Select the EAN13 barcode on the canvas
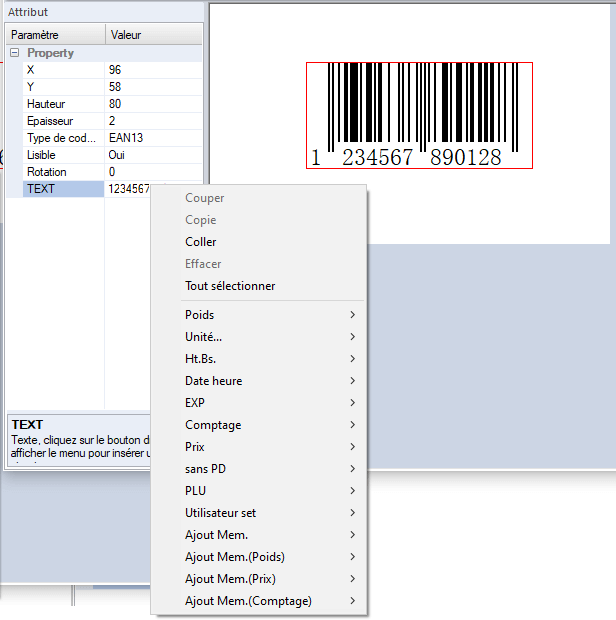 tap(419, 115)
